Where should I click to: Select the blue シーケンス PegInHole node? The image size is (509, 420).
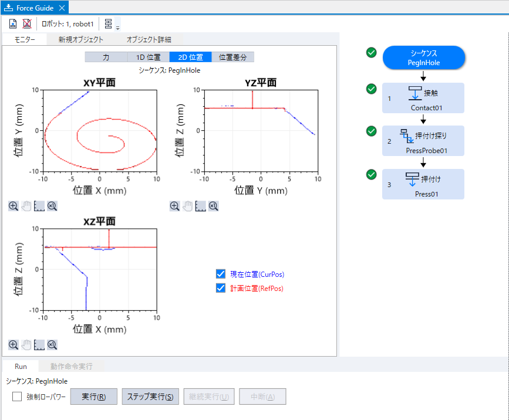pos(423,57)
